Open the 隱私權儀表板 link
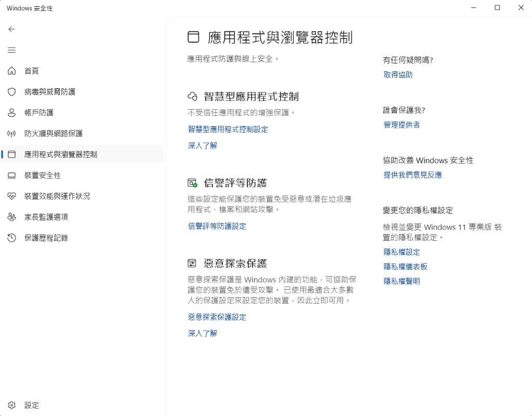532x416 pixels. [405, 267]
